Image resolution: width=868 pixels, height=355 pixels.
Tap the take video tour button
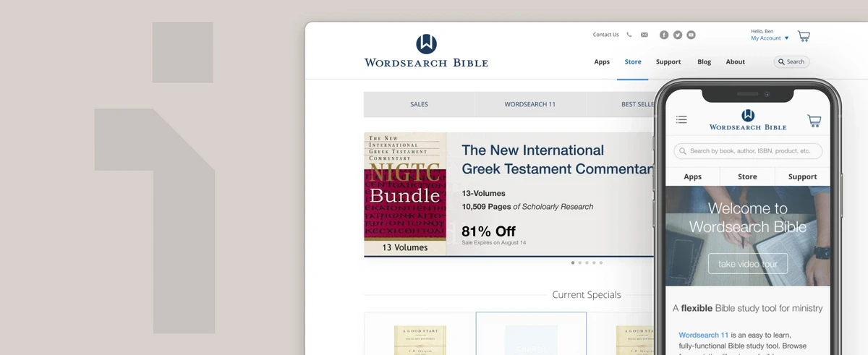(748, 264)
